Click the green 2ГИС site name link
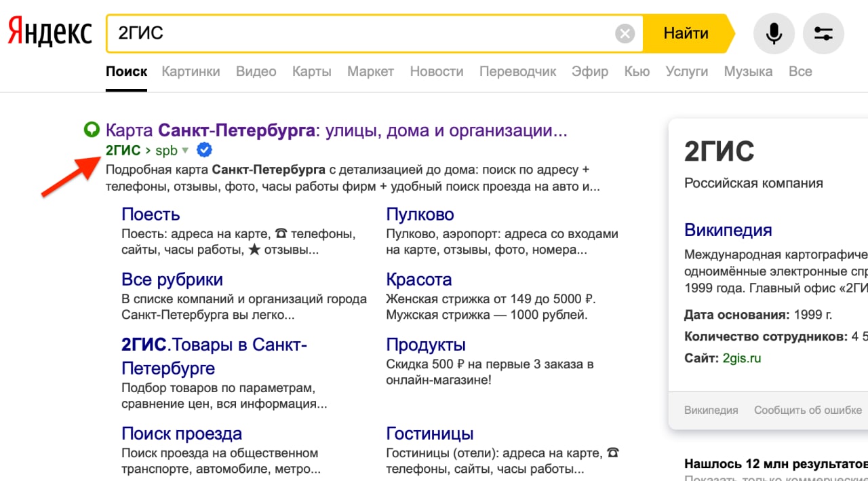Viewport: 868px width, 481px height. tap(123, 150)
